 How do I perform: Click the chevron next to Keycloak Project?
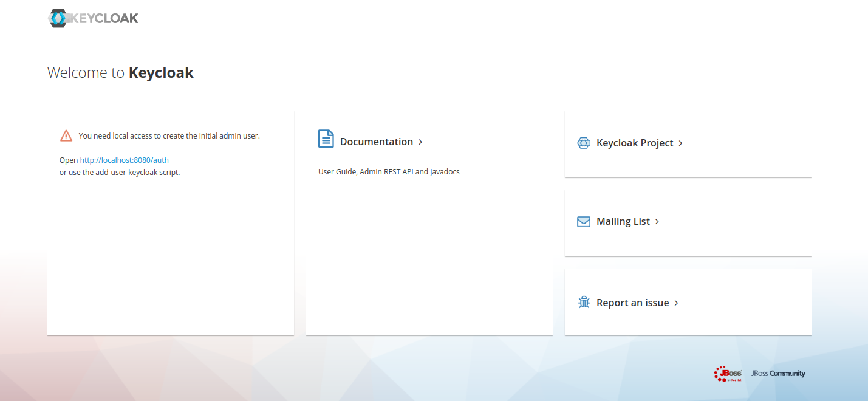coord(681,143)
